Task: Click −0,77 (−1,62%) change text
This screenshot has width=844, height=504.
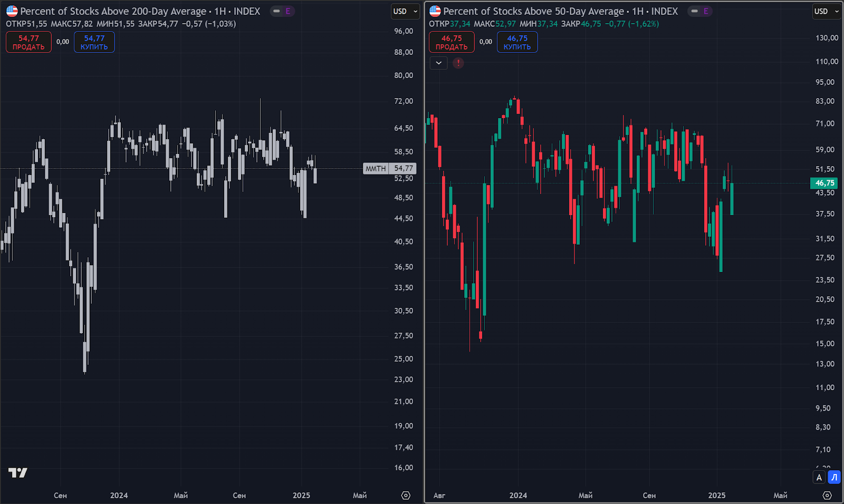Action: coord(632,24)
